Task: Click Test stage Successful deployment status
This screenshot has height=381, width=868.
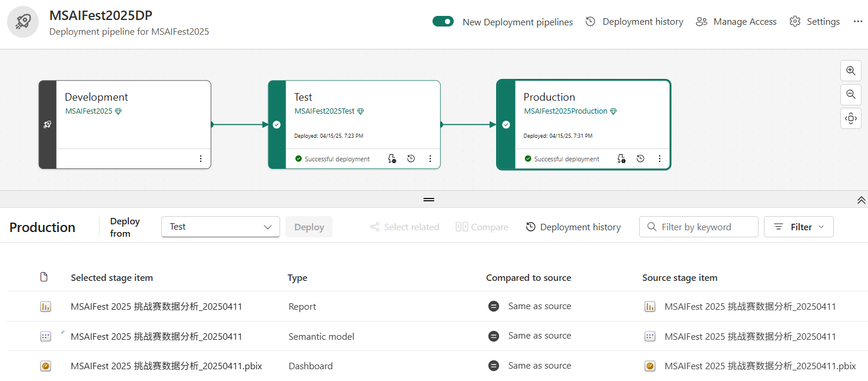Action: [x=332, y=159]
